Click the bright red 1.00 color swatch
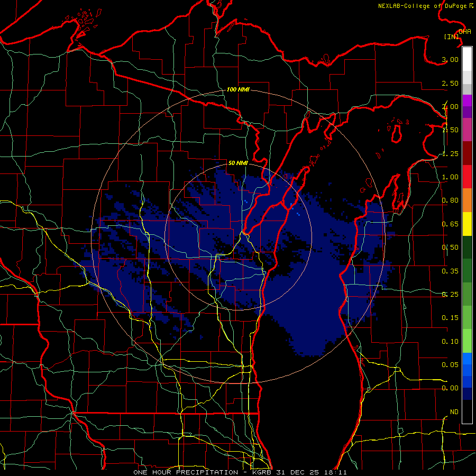476x476 pixels. [467, 177]
